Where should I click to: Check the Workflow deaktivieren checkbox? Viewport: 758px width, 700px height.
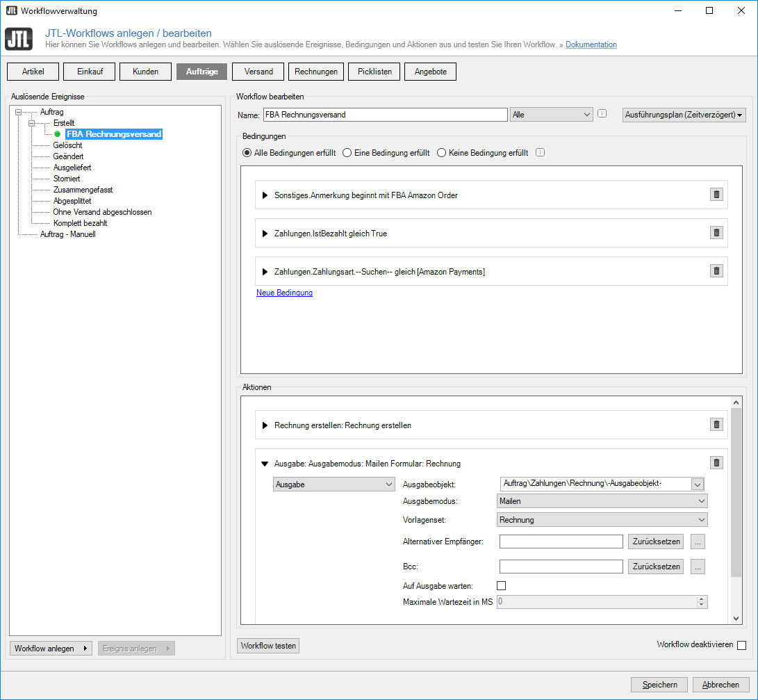pos(741,645)
